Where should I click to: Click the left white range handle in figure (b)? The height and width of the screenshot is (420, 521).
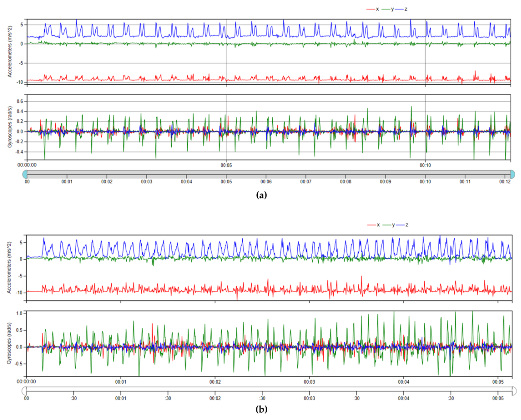click(24, 391)
